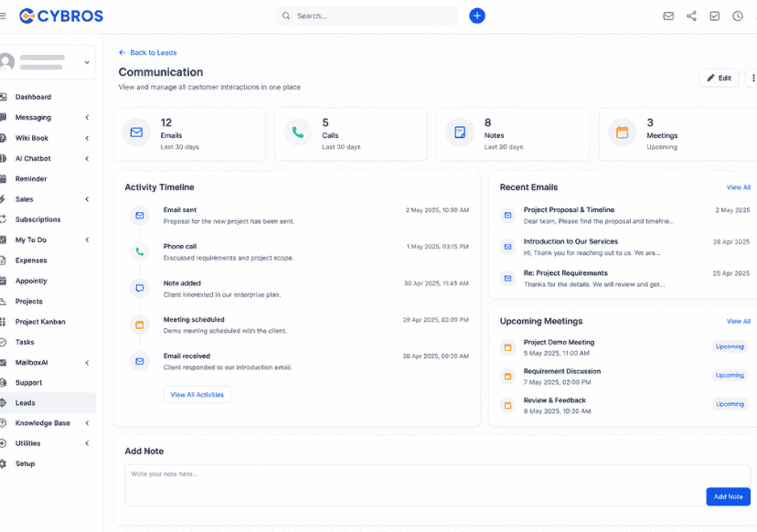The height and width of the screenshot is (532, 757).
Task: Expand the Sales submenu chevron
Action: [87, 199]
